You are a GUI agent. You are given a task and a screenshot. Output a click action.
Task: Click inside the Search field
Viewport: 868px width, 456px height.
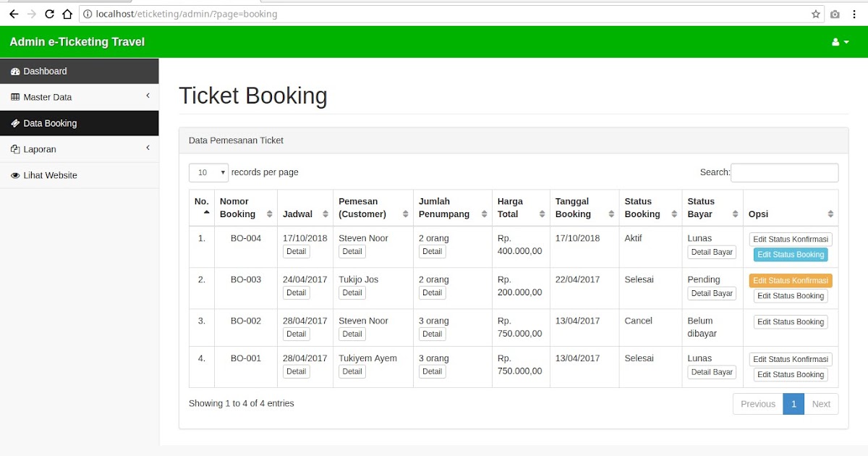785,172
